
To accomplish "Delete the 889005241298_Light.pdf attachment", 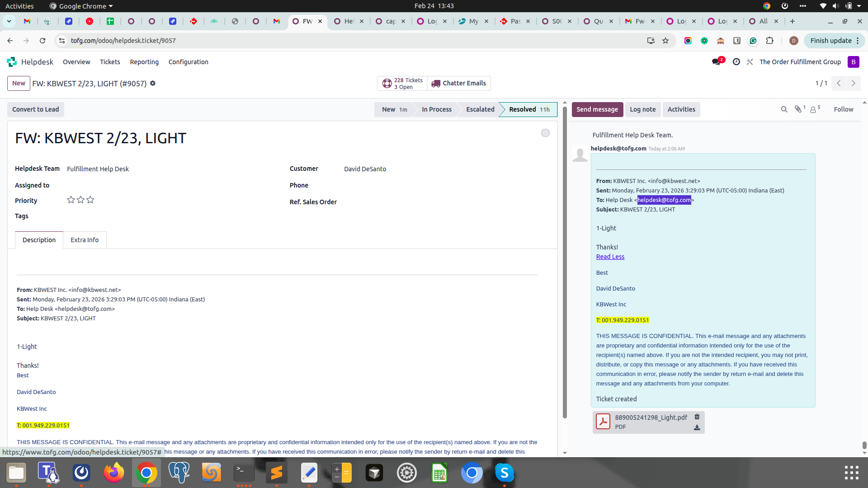I will [697, 417].
